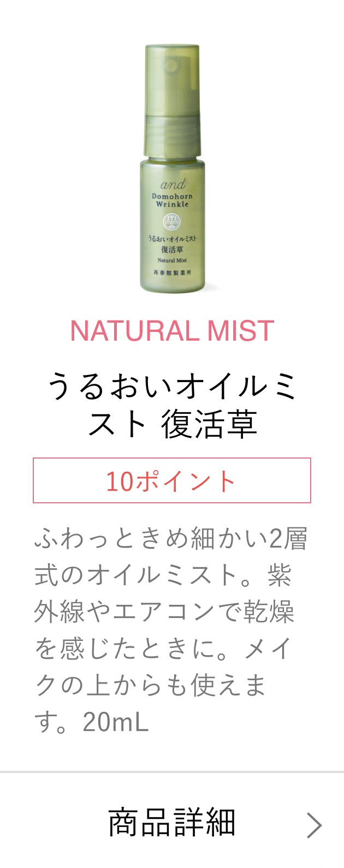Image resolution: width=344 pixels, height=868 pixels.
Task: Open the 商品詳細 product details link
Action: (172, 823)
